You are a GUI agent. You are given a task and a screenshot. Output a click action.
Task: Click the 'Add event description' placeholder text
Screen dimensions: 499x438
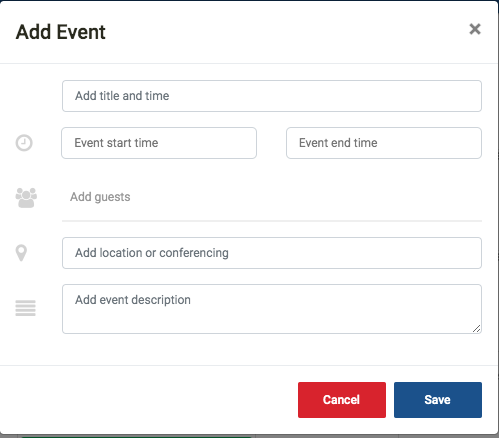coord(133,300)
